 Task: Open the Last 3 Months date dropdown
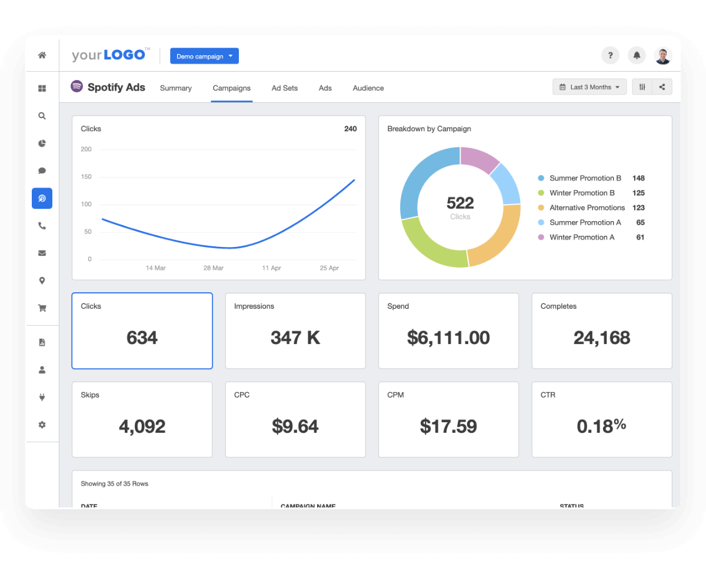(x=590, y=87)
